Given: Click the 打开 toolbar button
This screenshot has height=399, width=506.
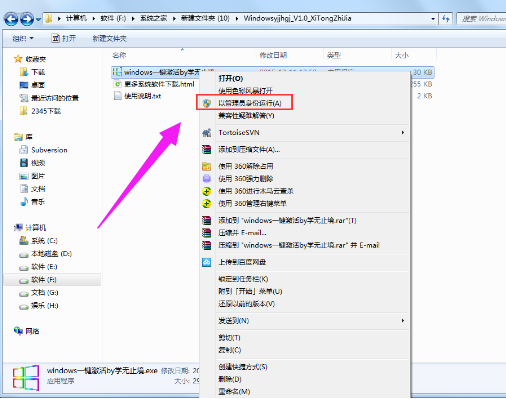Looking at the screenshot, I should click(x=64, y=38).
